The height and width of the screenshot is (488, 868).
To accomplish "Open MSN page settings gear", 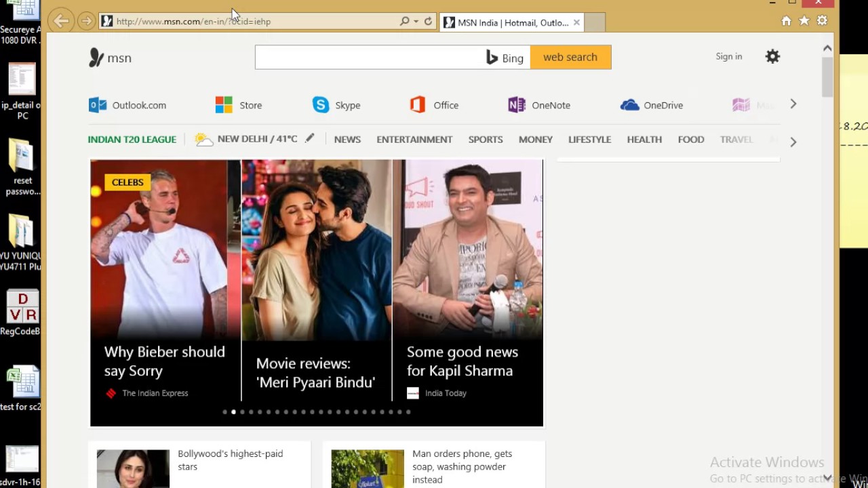I will [772, 57].
